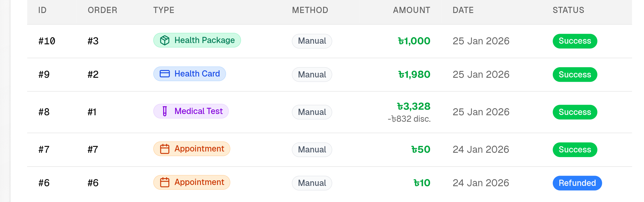Click the Type column header
The height and width of the screenshot is (202, 644).
[164, 10]
